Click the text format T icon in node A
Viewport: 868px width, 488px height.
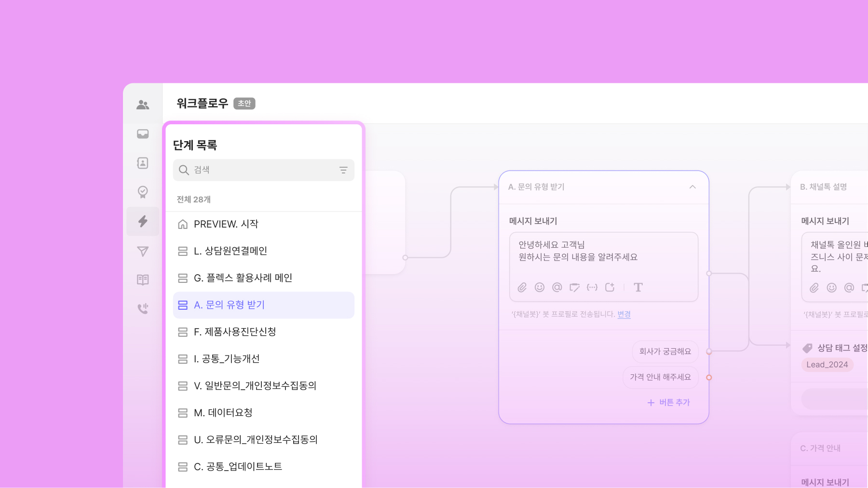click(x=638, y=288)
